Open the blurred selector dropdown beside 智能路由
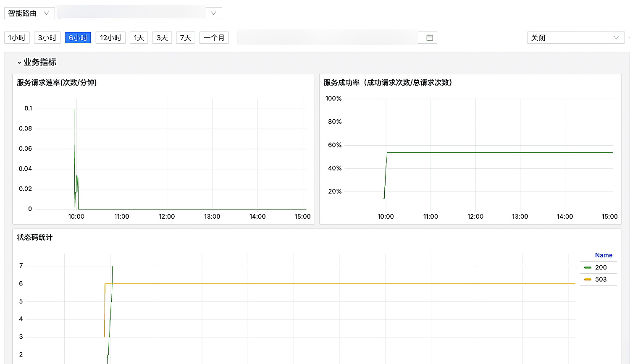The height and width of the screenshot is (364, 630). (x=140, y=13)
